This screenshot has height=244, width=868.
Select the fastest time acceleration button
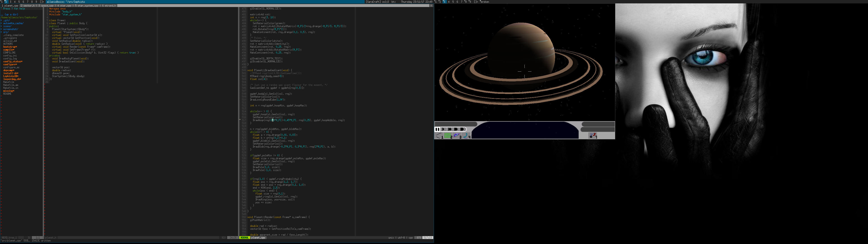tap(463, 129)
